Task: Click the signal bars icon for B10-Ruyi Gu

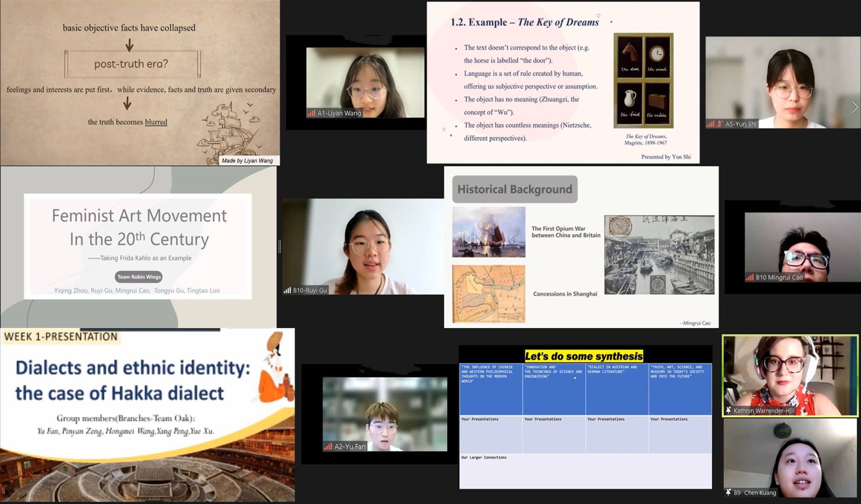Action: tap(287, 290)
